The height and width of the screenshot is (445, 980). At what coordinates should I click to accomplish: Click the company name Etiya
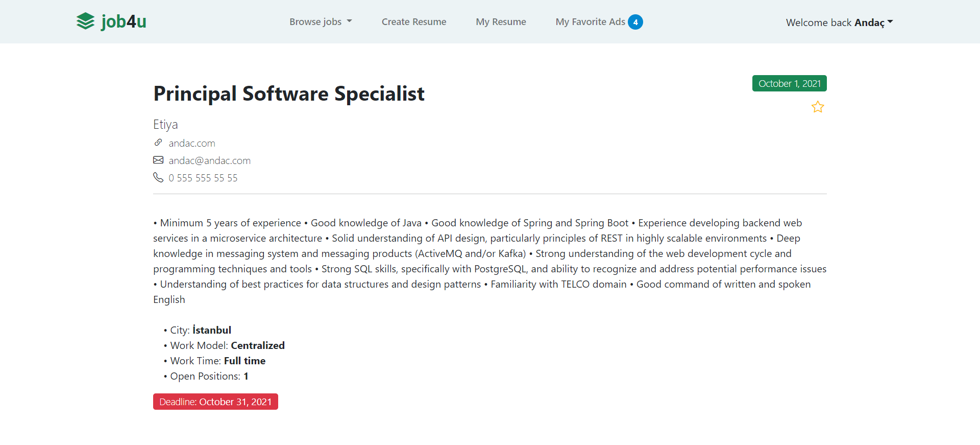pyautogui.click(x=165, y=124)
